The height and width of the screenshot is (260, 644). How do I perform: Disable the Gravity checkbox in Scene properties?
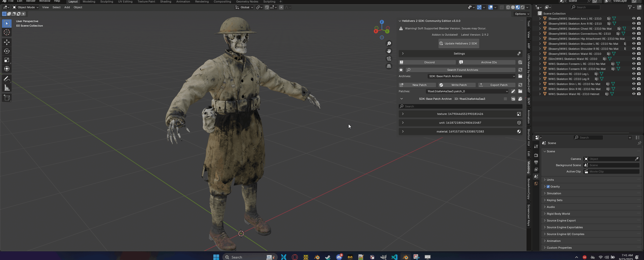(x=548, y=186)
